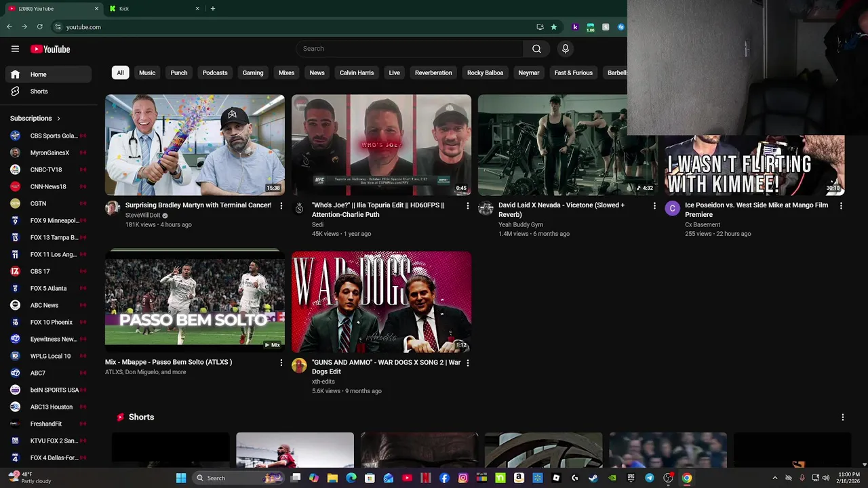Switch to the Kick browser tab
The image size is (868, 488).
(x=155, y=9)
